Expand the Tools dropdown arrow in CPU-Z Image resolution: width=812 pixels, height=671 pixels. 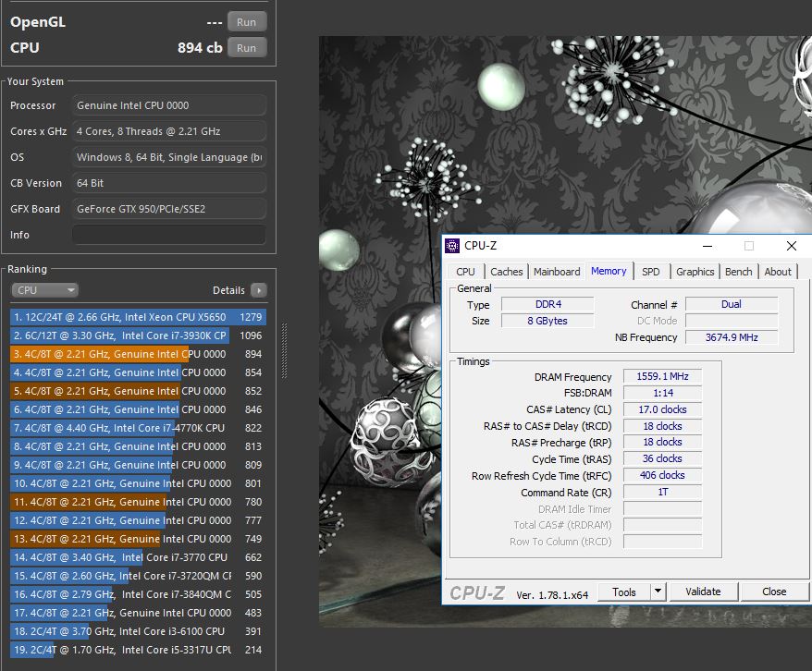tap(658, 592)
